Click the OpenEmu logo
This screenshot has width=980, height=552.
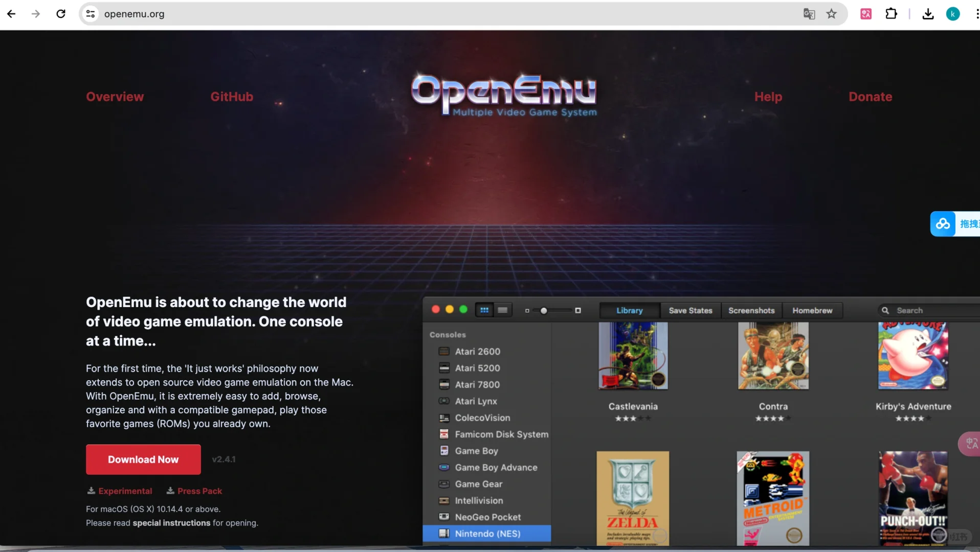tap(504, 95)
